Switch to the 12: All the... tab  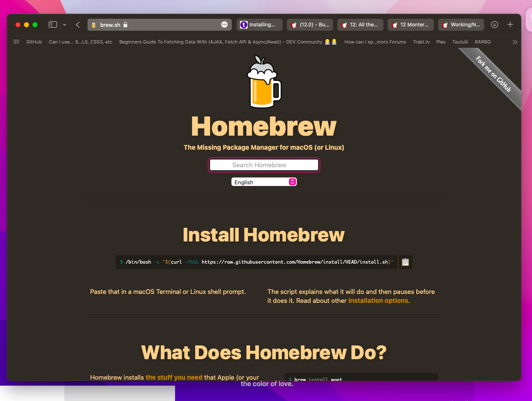(x=360, y=25)
